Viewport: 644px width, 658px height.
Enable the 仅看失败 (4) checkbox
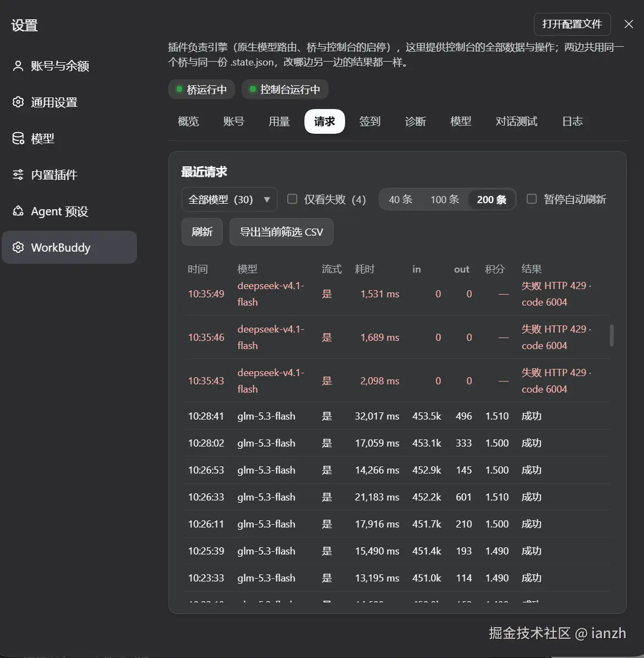(x=292, y=199)
